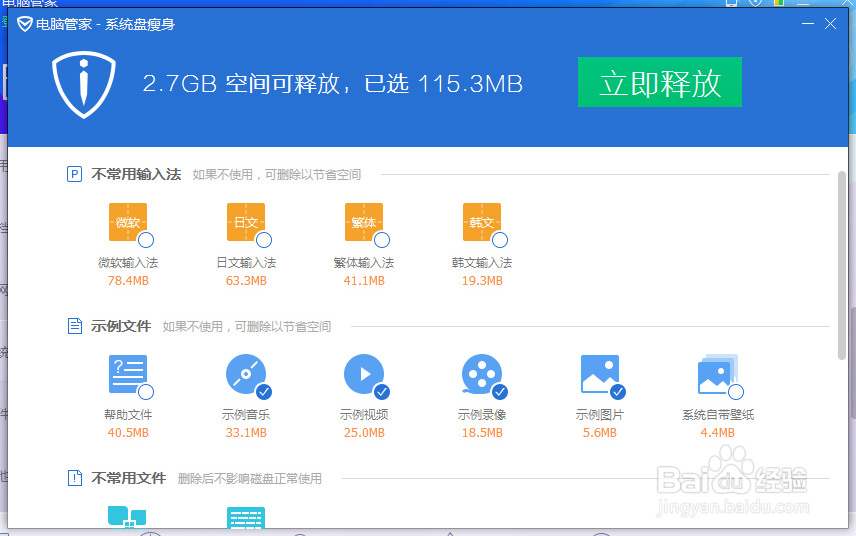The image size is (856, 536).
Task: Click the 帮助文件 name label
Action: pos(128,415)
